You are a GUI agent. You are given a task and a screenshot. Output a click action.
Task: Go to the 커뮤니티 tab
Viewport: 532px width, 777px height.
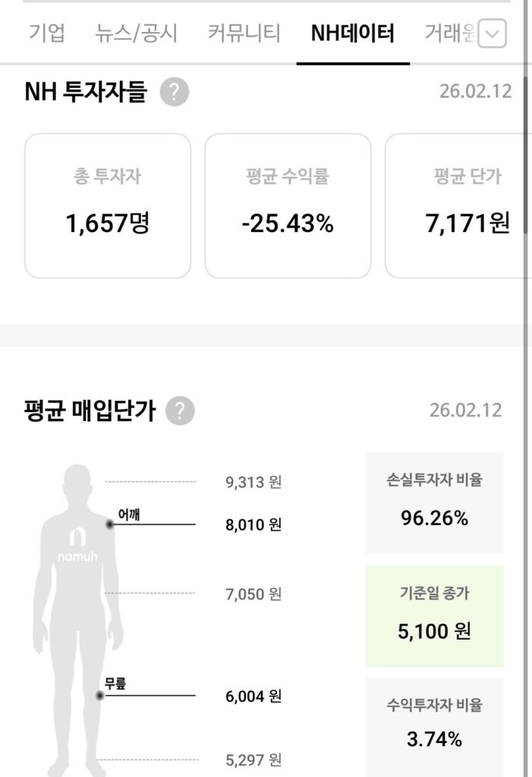(244, 33)
